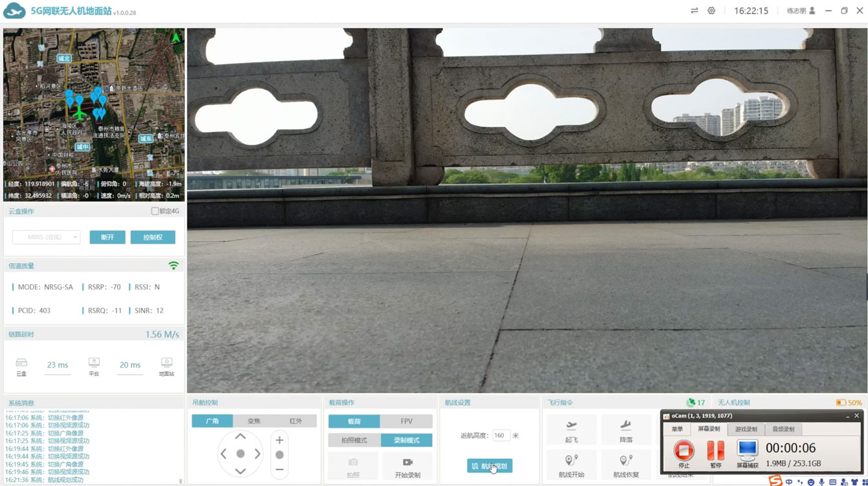Screen dimensions: 868x486
Task: Click the switch arrows icon in title bar
Action: point(694,11)
